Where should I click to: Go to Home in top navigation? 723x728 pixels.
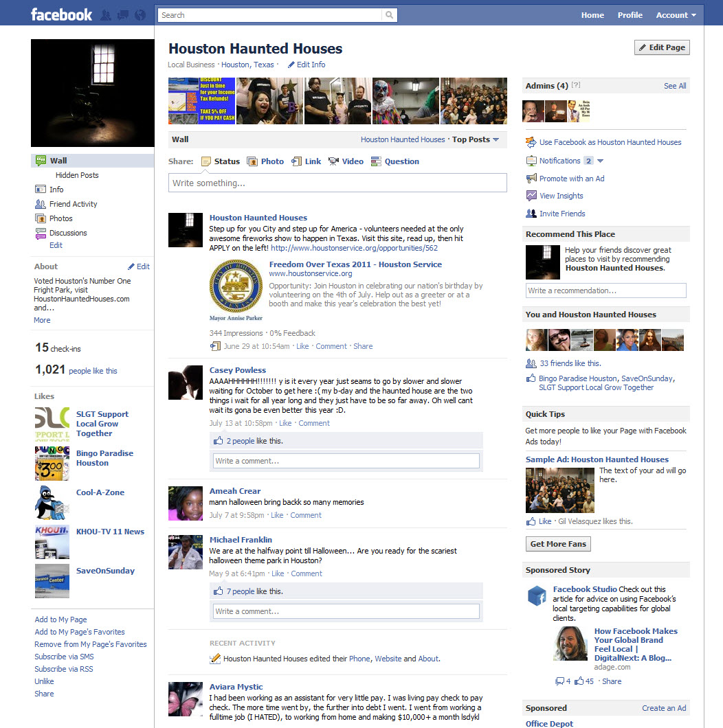(592, 15)
